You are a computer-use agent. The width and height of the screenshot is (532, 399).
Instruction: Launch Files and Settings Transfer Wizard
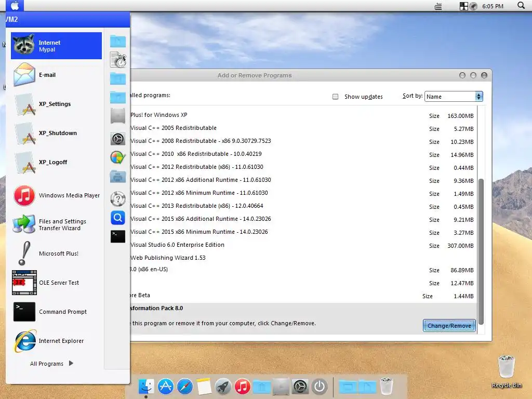pyautogui.click(x=56, y=224)
